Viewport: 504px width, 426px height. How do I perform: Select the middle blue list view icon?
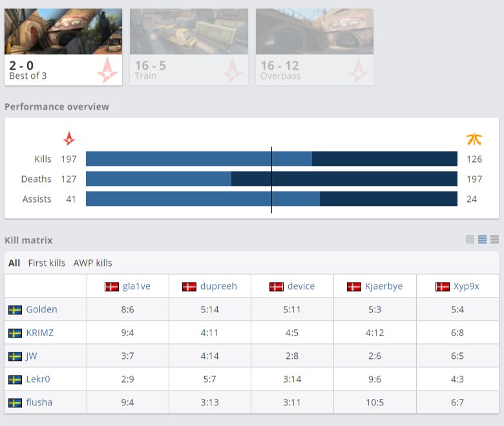[482, 239]
